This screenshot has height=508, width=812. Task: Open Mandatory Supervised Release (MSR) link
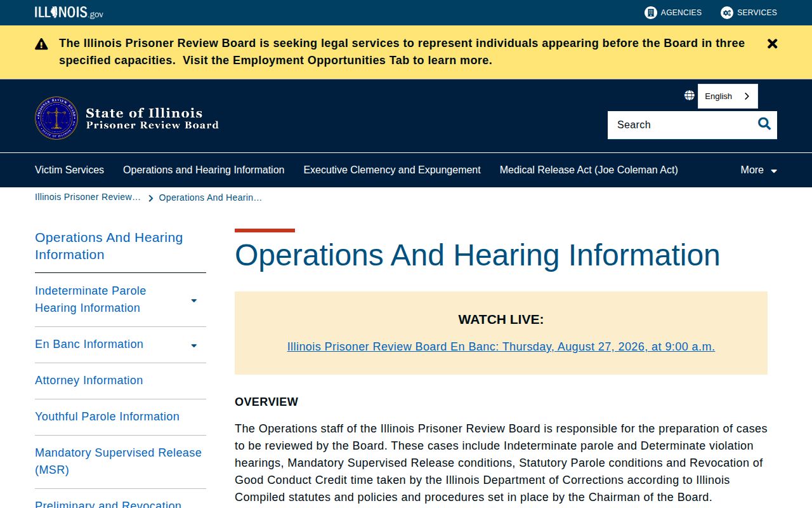point(118,461)
